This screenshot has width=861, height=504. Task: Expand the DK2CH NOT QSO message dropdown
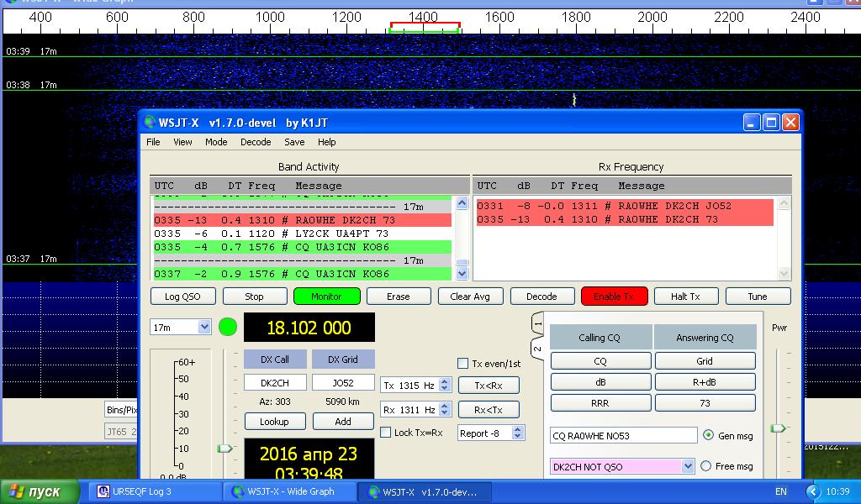[x=688, y=466]
